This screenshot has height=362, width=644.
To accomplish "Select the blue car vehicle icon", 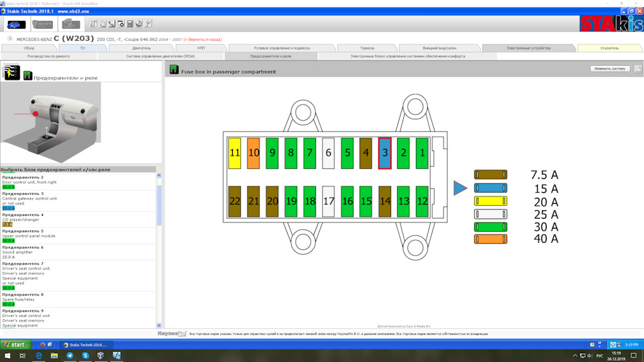I will tap(15, 25).
